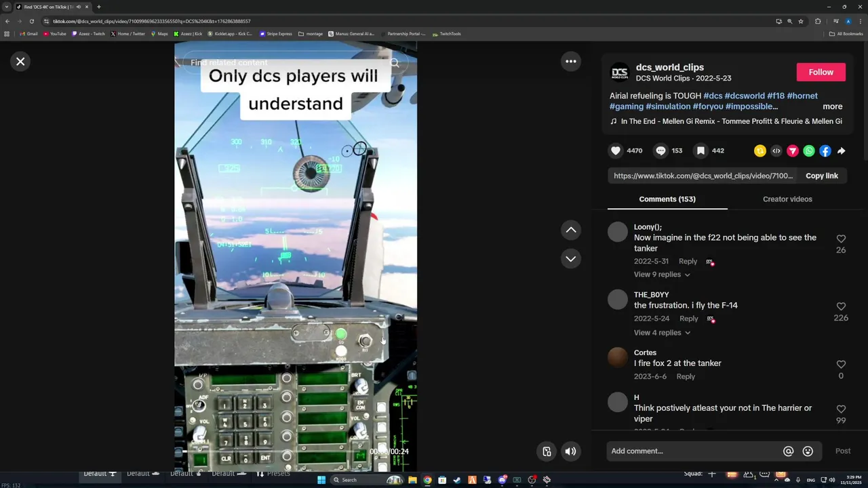
Task: Post the comment
Action: [x=843, y=451]
